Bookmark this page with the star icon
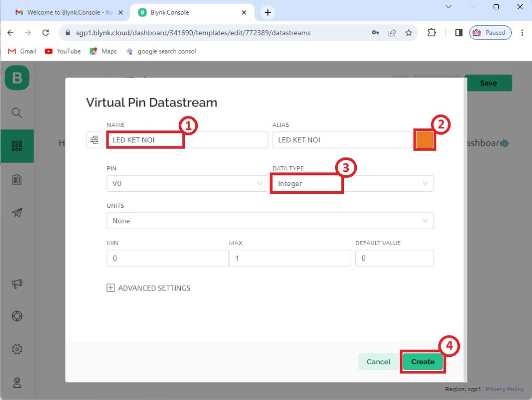The width and height of the screenshot is (532, 400). tap(408, 33)
